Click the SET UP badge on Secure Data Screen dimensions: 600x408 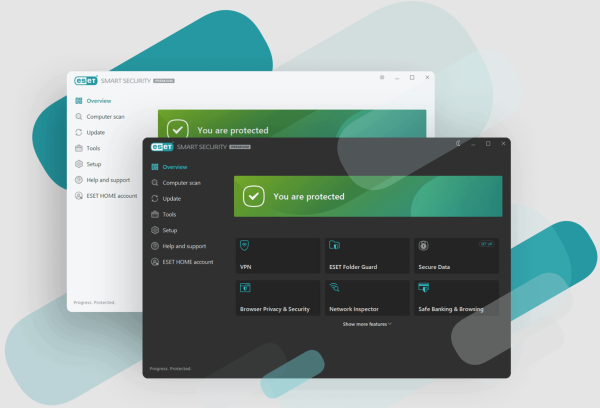pyautogui.click(x=487, y=244)
